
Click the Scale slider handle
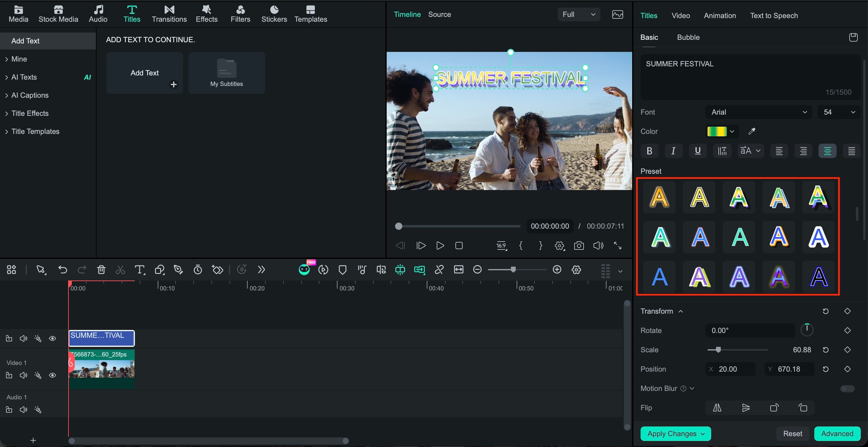[x=718, y=350]
